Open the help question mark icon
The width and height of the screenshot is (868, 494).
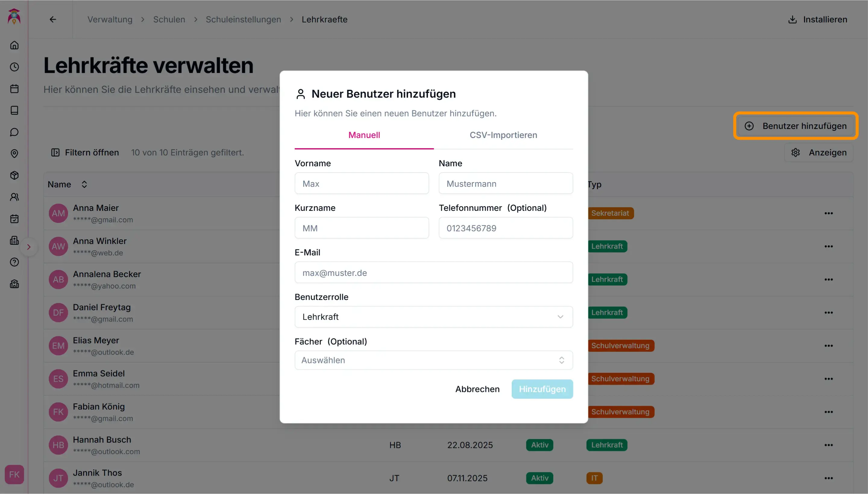(x=14, y=262)
